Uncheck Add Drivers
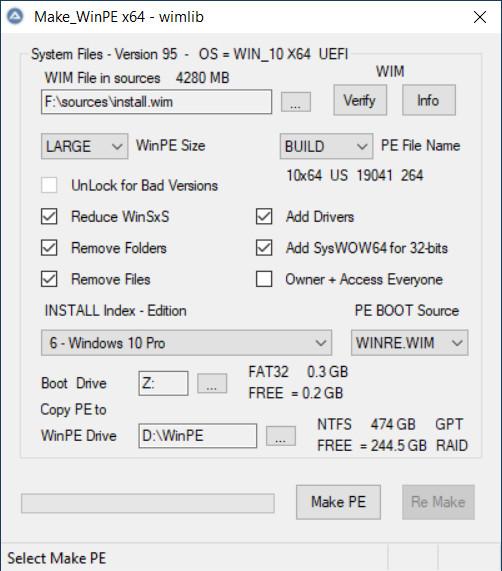Image resolution: width=502 pixels, height=571 pixels. pyautogui.click(x=264, y=216)
